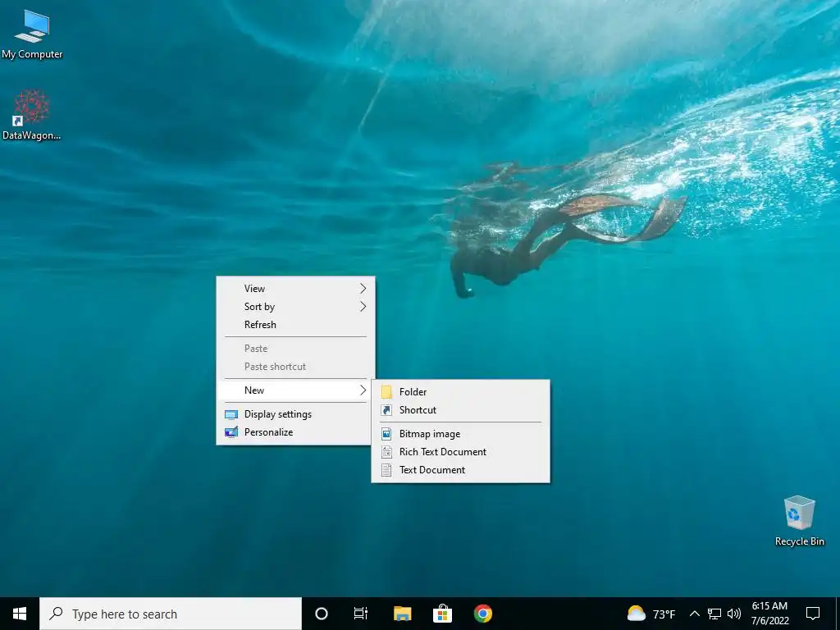Expand the Sort by submenu
This screenshot has height=630, width=840.
(x=295, y=307)
